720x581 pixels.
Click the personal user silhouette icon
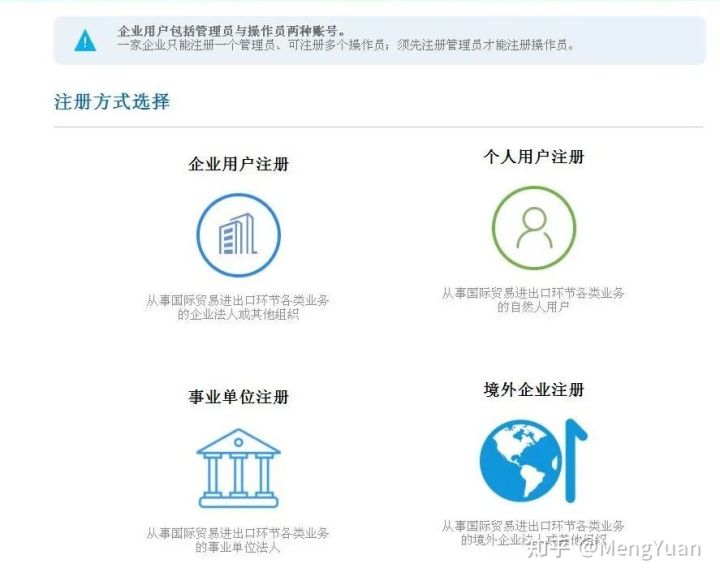point(534,227)
